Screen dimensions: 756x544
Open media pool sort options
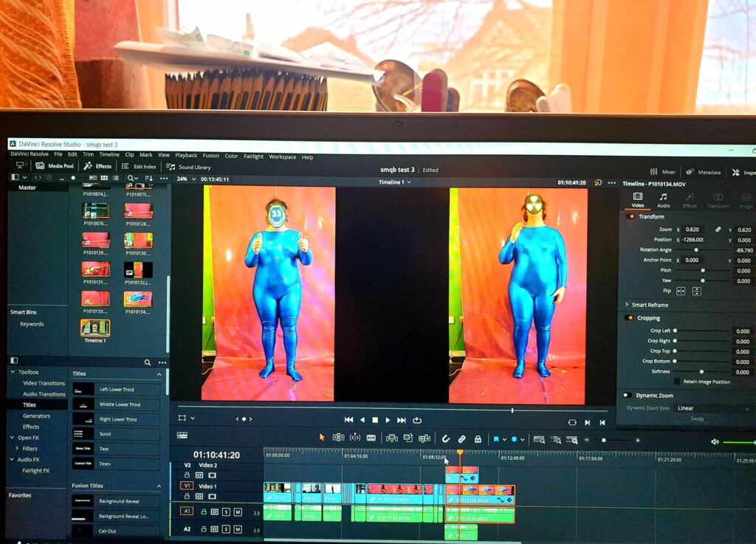tap(149, 179)
